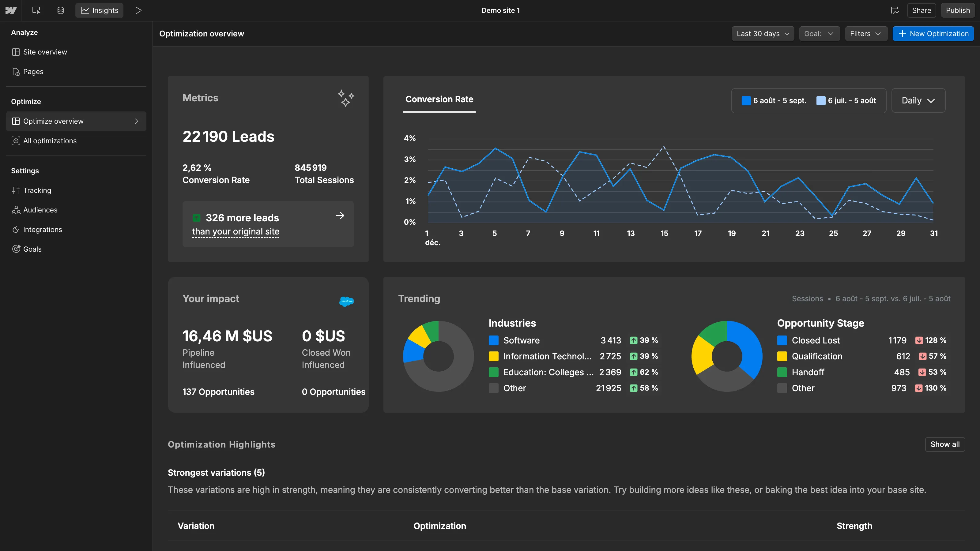
Task: Toggle the 6 juil. - 5 août series swatch
Action: [821, 100]
